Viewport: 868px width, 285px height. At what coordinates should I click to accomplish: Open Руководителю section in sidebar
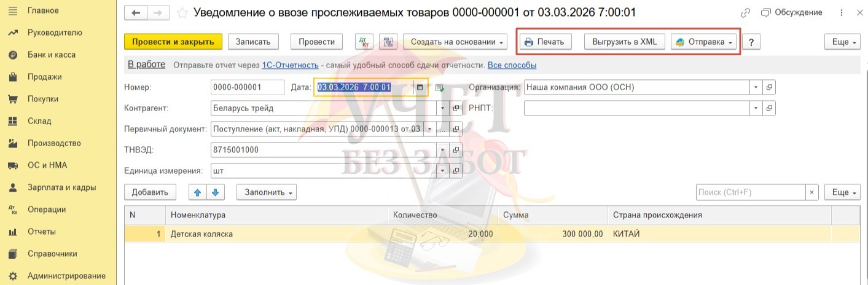click(x=54, y=33)
